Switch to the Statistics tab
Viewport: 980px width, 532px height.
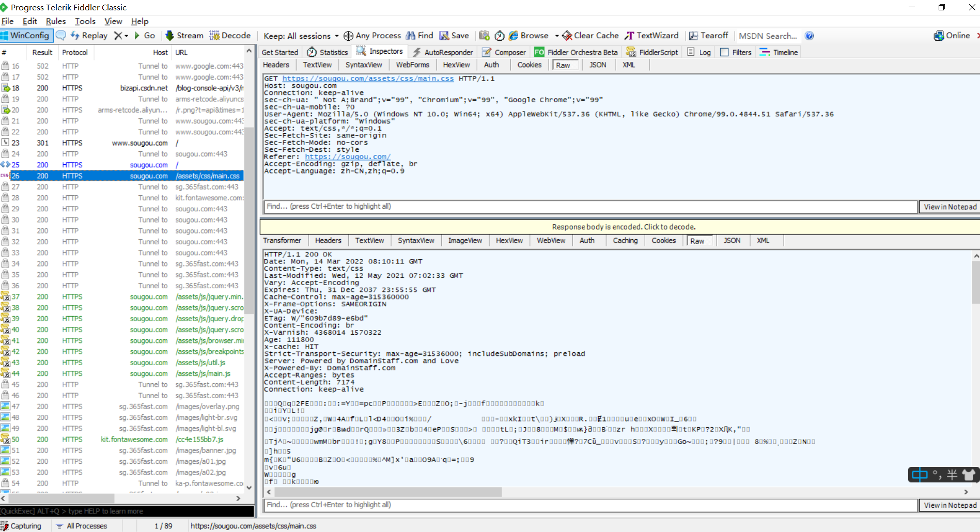(x=328, y=52)
